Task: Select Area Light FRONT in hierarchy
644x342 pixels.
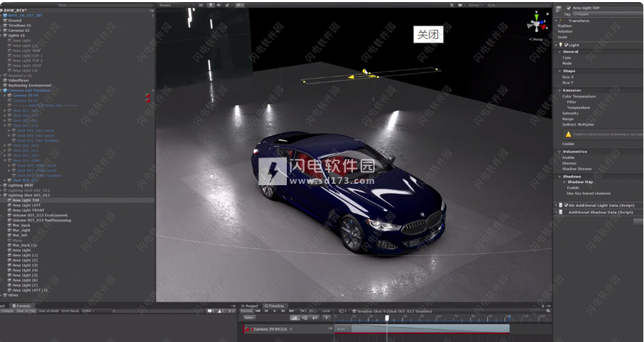Action: click(x=28, y=210)
